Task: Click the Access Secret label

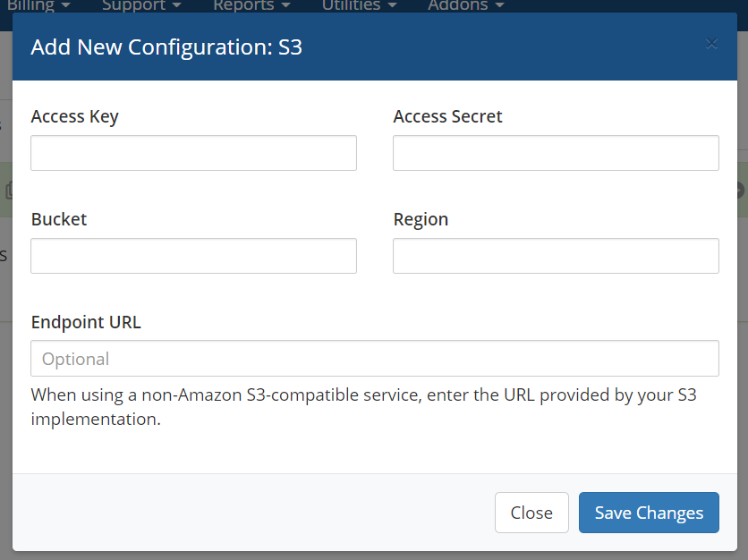Action: point(447,116)
